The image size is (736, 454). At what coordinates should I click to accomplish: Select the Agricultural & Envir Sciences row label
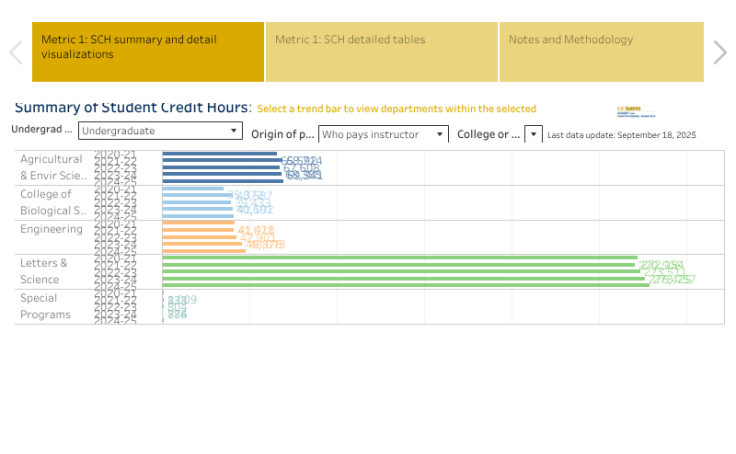point(52,167)
